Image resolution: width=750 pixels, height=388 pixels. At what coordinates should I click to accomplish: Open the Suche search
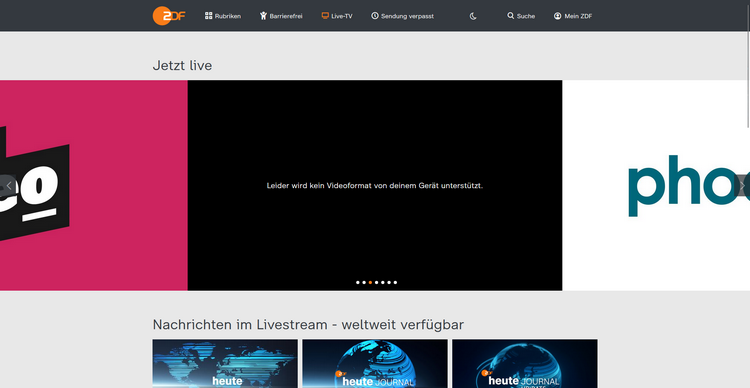point(521,16)
